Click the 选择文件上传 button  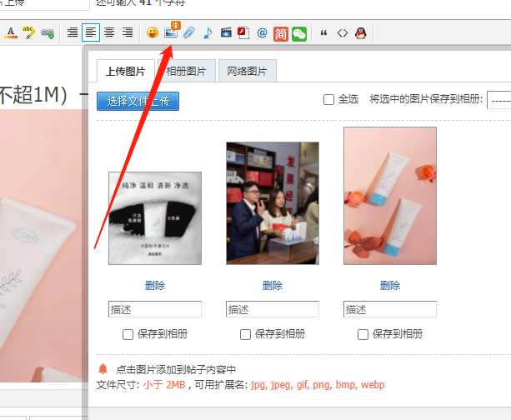138,101
